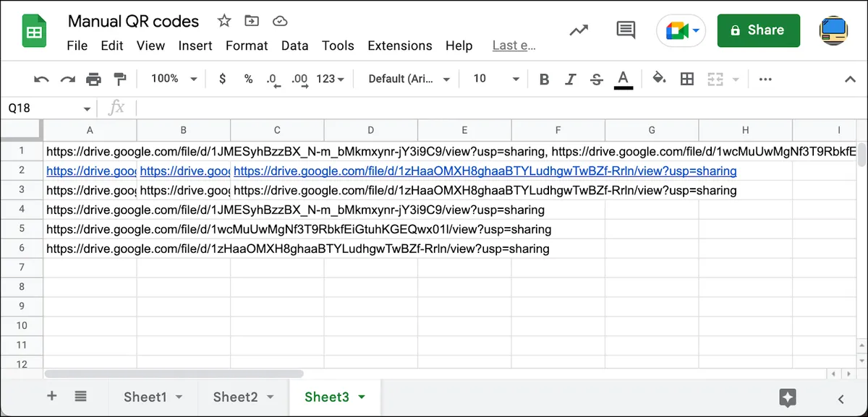This screenshot has height=417, width=868.
Task: Open the Drive link in cell B2
Action: 184,171
